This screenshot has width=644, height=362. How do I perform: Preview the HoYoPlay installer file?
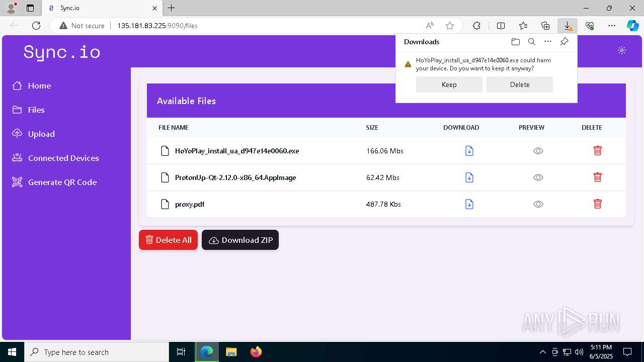click(538, 151)
